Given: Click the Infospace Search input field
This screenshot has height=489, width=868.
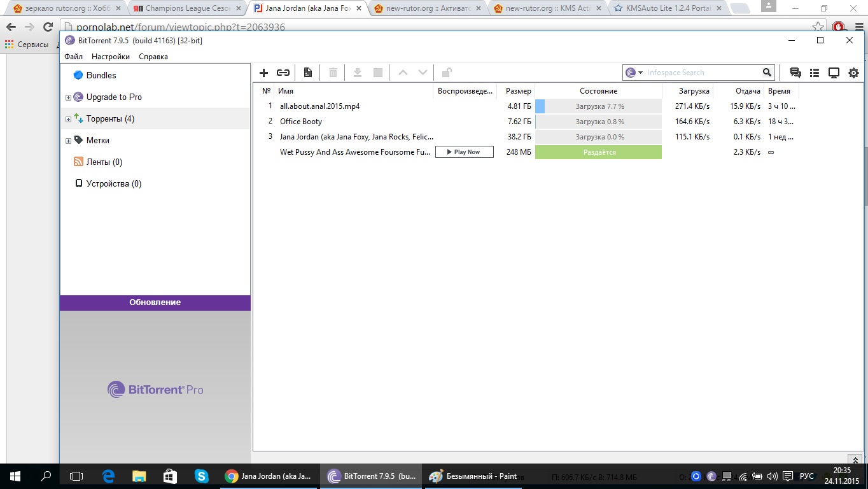Looking at the screenshot, I should [x=703, y=73].
